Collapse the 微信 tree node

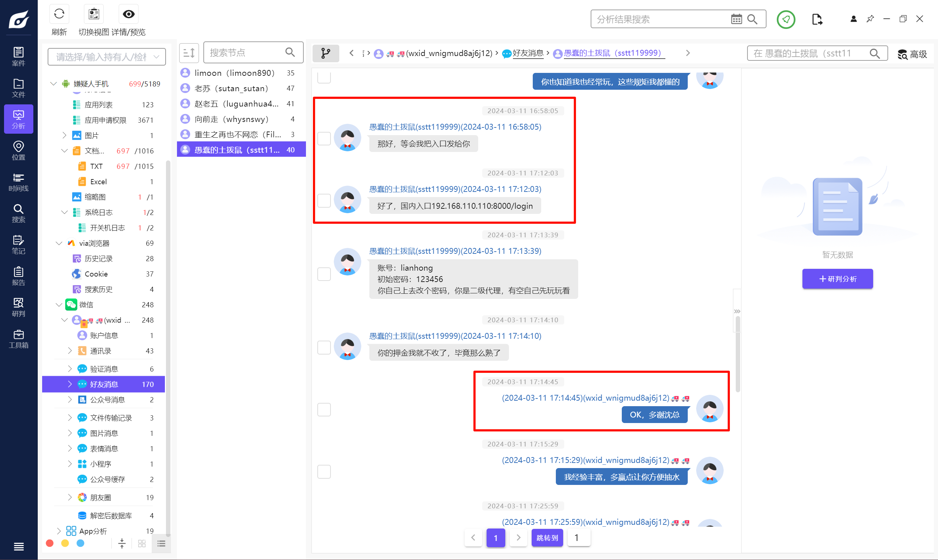[x=59, y=305]
